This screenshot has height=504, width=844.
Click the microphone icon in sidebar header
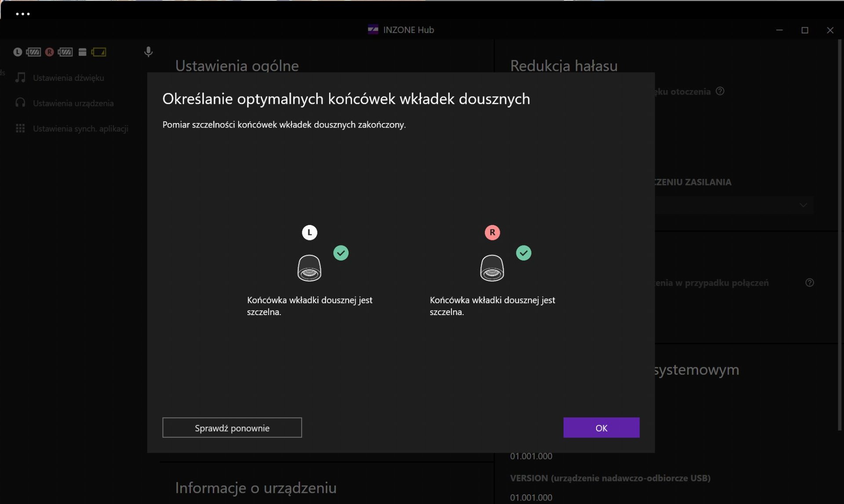coord(148,52)
